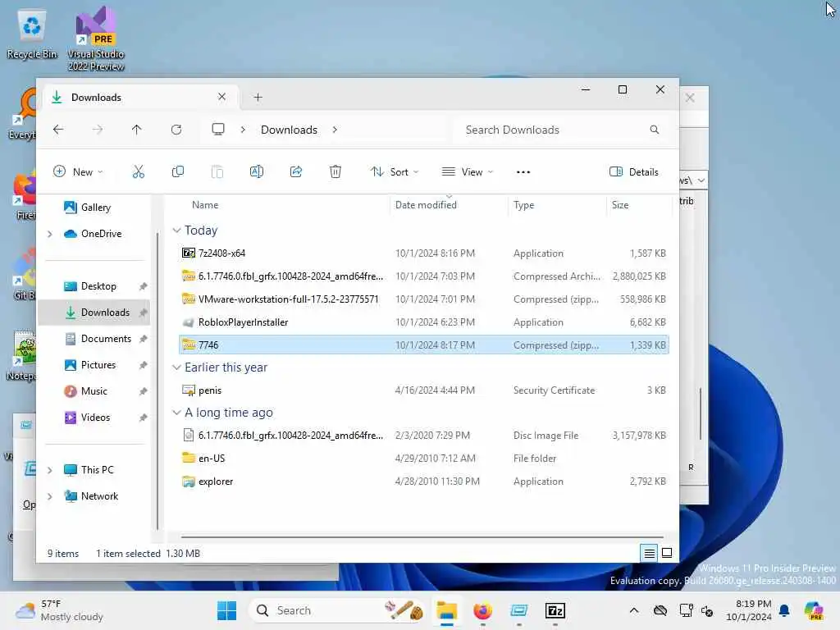840x630 pixels.
Task: Open the View dropdown menu
Action: 467,172
